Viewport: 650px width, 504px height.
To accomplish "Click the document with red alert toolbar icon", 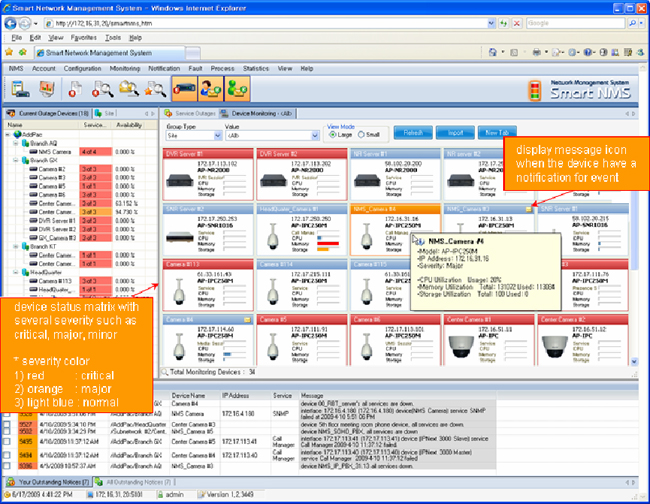I will (73, 90).
